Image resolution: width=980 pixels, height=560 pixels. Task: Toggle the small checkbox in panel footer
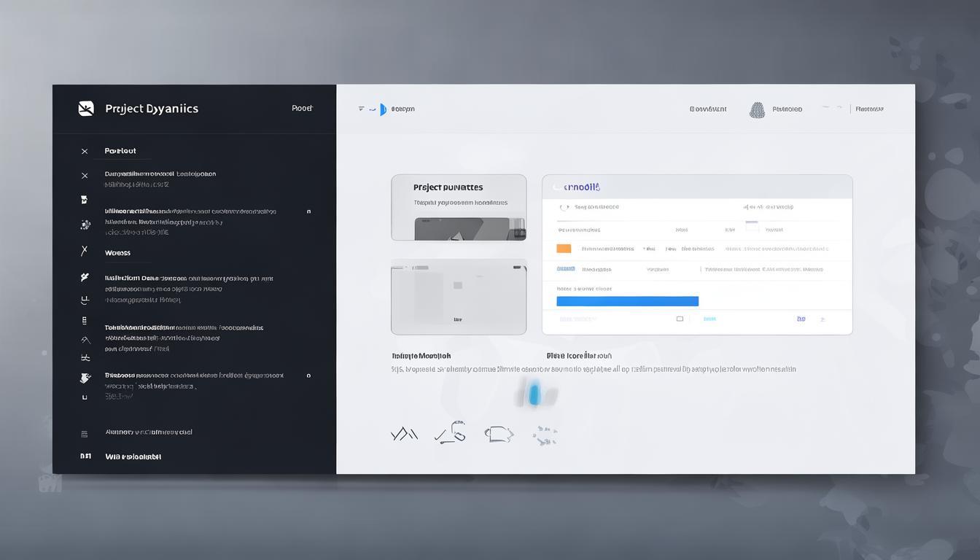pyautogui.click(x=680, y=319)
